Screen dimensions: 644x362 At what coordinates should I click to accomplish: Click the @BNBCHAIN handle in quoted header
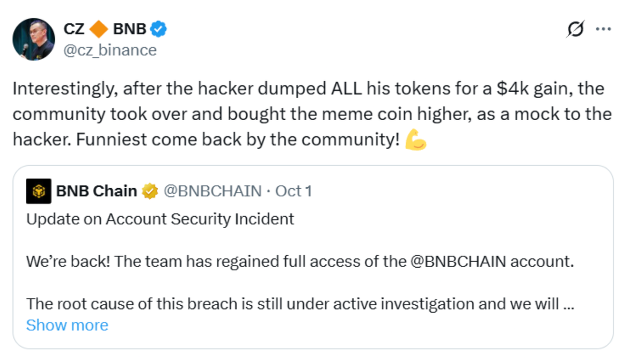coord(213,191)
